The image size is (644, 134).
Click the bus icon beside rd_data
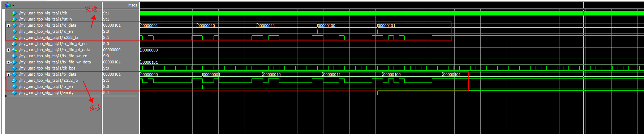click(x=14, y=25)
